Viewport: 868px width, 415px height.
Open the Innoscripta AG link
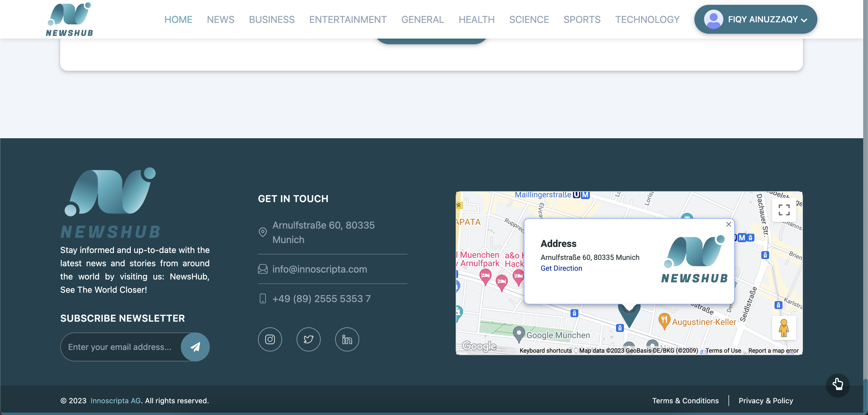coord(115,401)
